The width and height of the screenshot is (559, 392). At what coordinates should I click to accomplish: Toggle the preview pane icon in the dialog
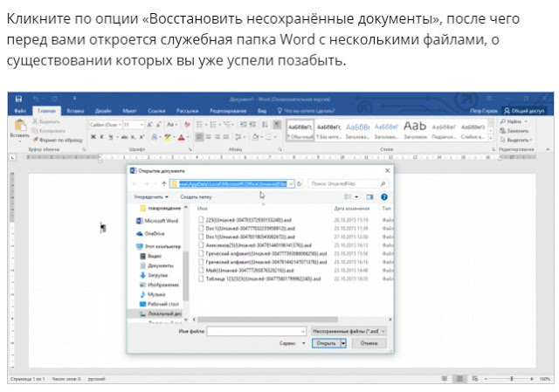coord(369,198)
